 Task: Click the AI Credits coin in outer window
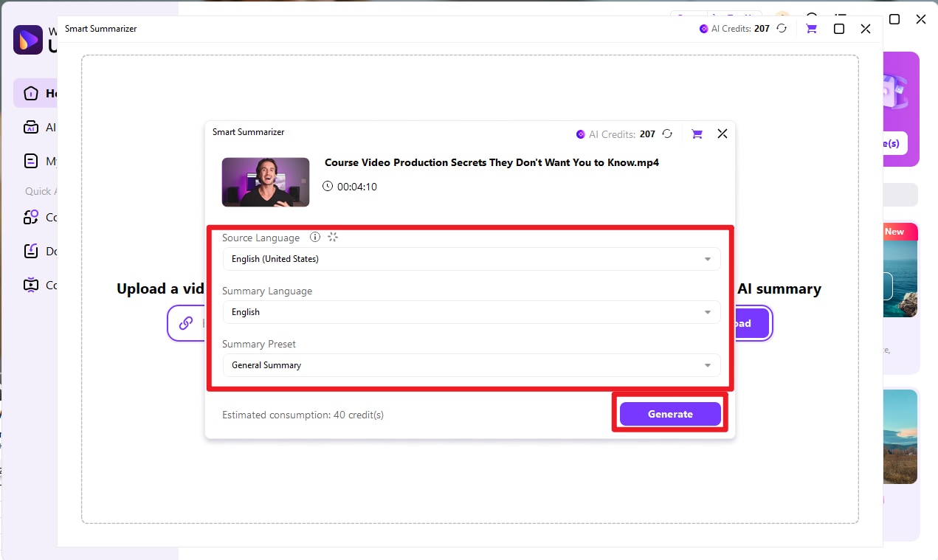pyautogui.click(x=703, y=29)
